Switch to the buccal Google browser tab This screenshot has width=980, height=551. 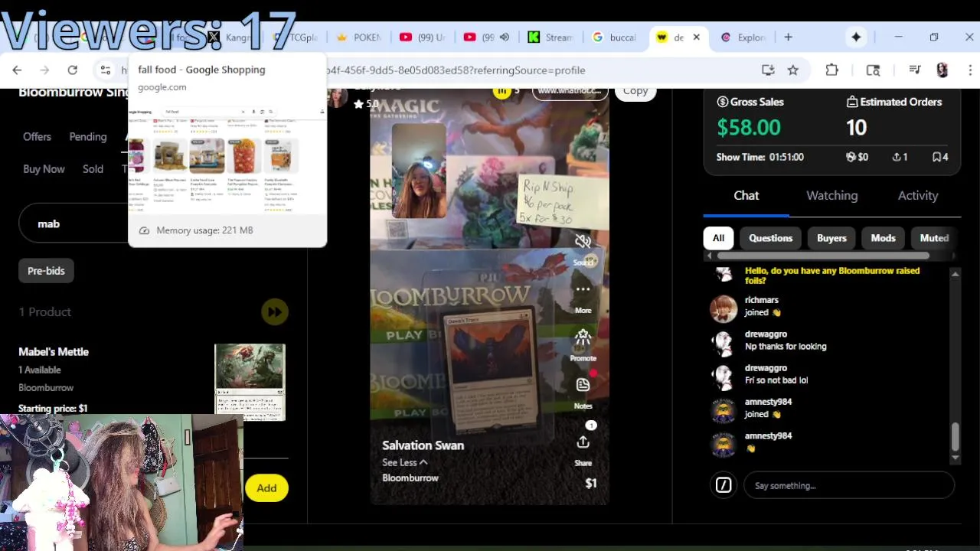pos(614,37)
